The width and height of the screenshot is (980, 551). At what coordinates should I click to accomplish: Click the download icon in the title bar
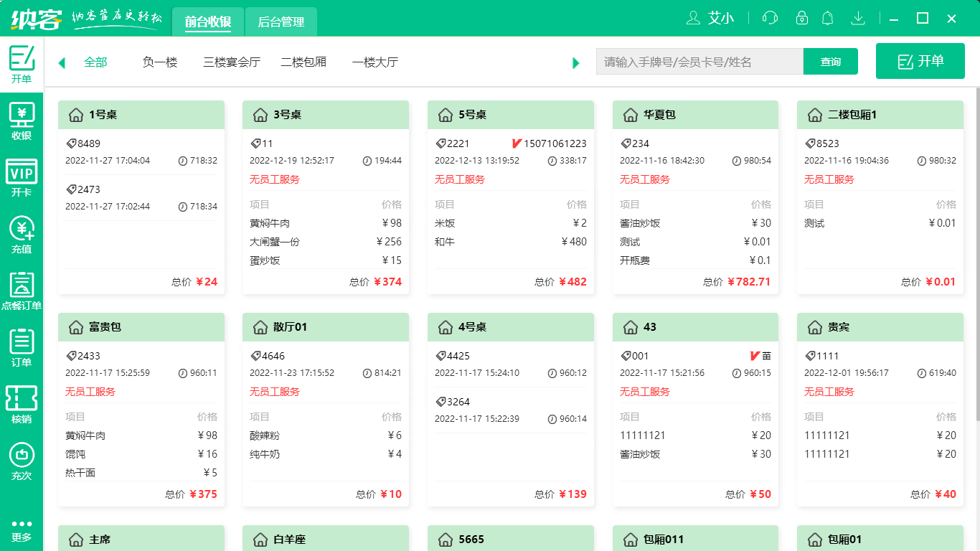click(858, 18)
